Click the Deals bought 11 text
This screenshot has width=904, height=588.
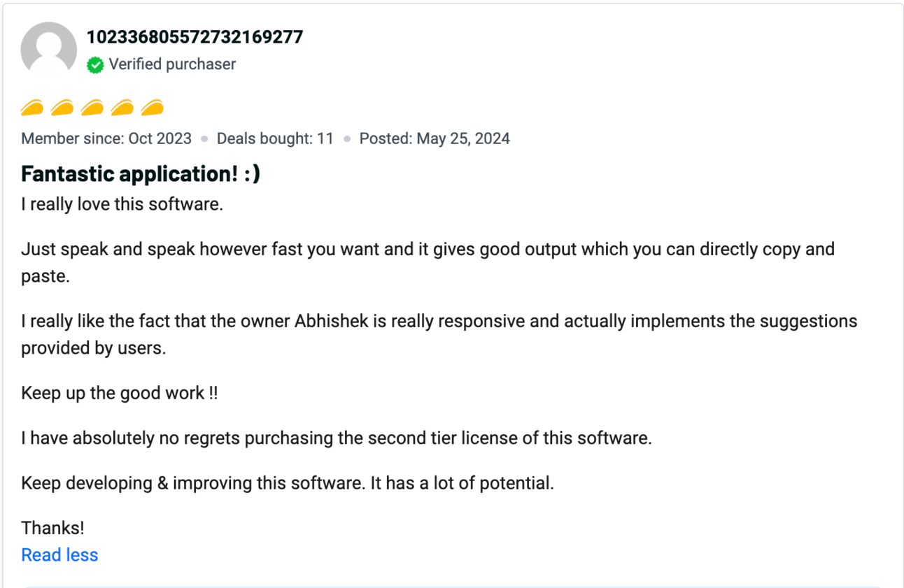(275, 138)
